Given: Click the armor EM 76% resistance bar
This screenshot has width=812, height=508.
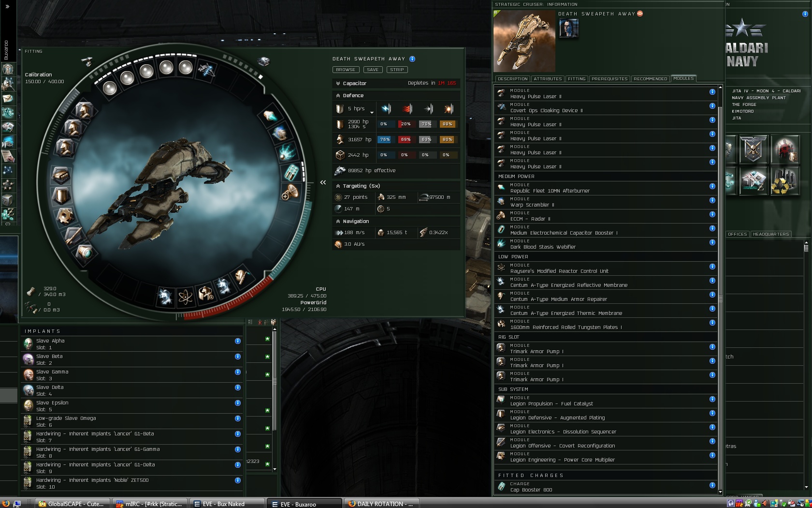Looking at the screenshot, I should click(385, 139).
